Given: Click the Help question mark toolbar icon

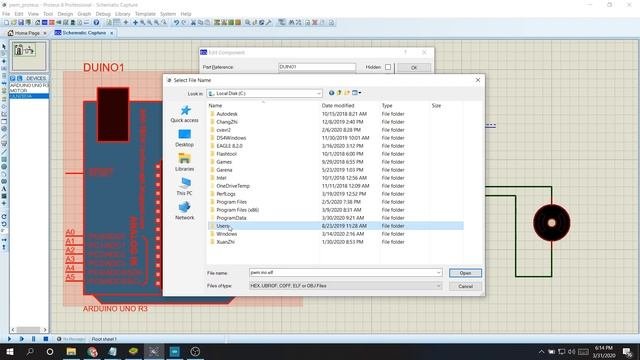Looking at the screenshot, I should pos(96,23).
